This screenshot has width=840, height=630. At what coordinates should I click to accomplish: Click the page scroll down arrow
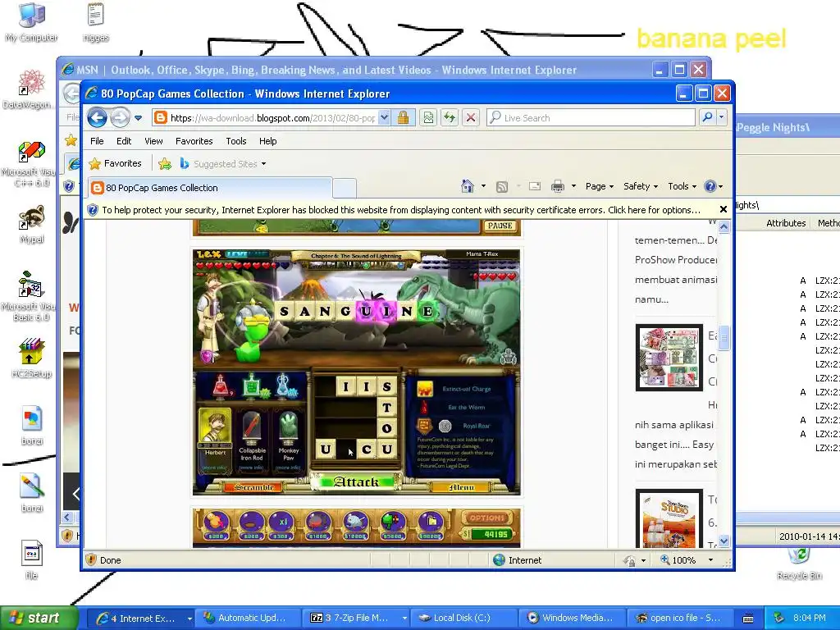click(x=724, y=541)
